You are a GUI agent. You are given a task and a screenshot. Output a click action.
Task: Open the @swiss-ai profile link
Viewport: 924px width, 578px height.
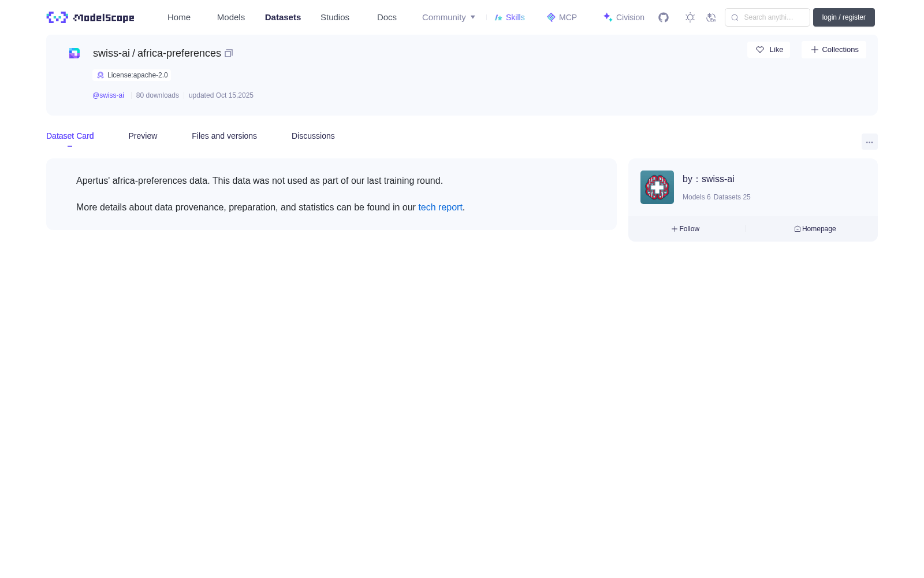click(x=108, y=95)
